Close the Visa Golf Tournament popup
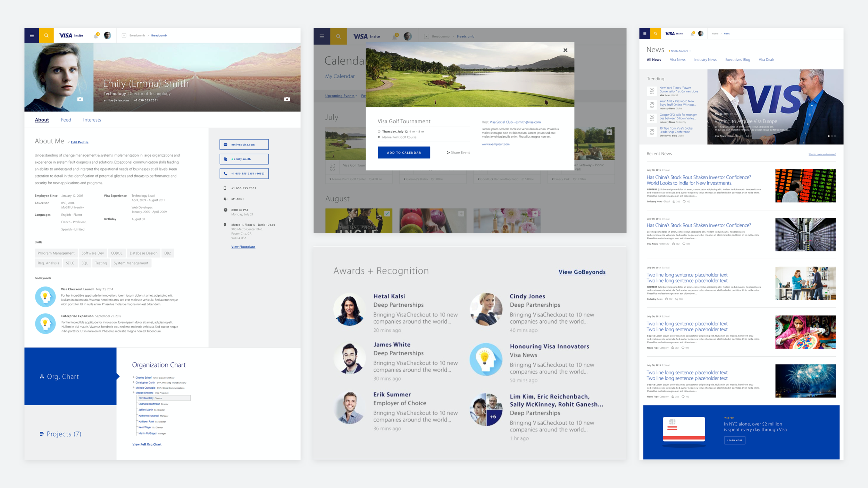Viewport: 868px width, 488px height. 565,50
